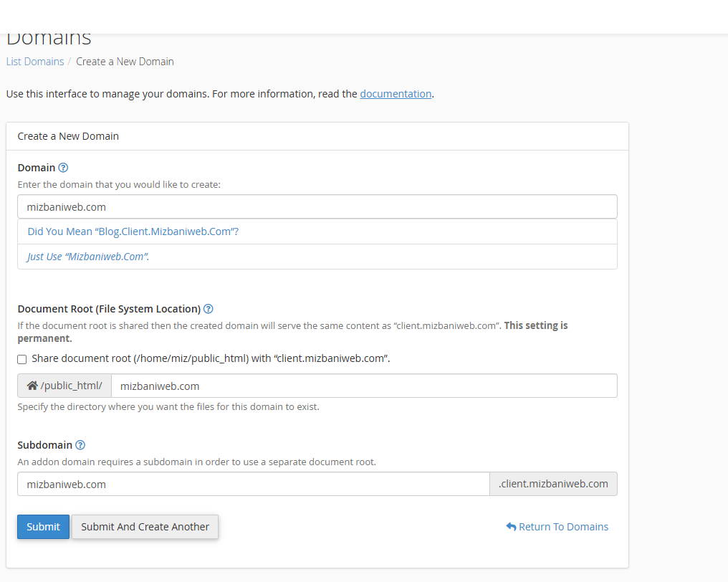
Task: Click Submit And Create Another button
Action: pyautogui.click(x=145, y=527)
